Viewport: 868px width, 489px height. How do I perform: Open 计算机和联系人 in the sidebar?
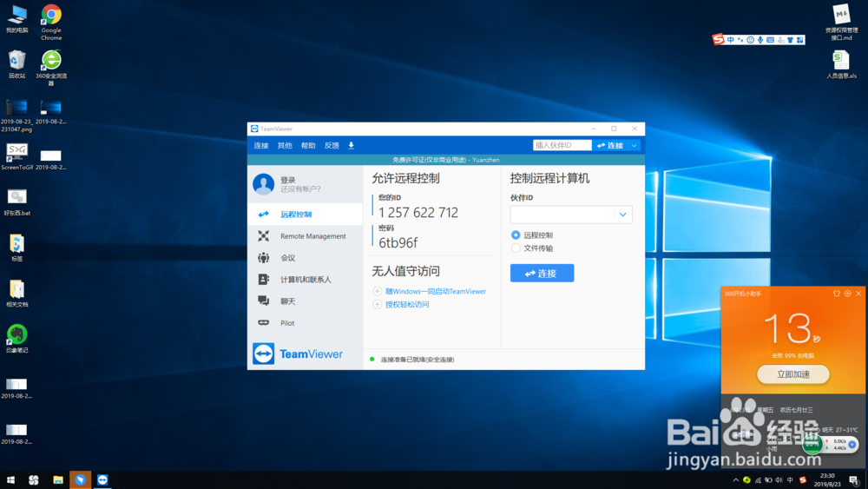pos(305,280)
